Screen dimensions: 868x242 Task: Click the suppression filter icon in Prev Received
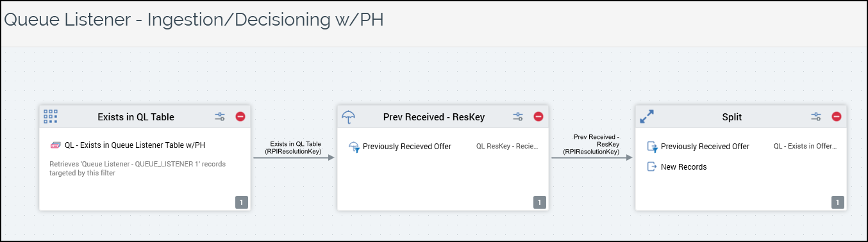(354, 147)
